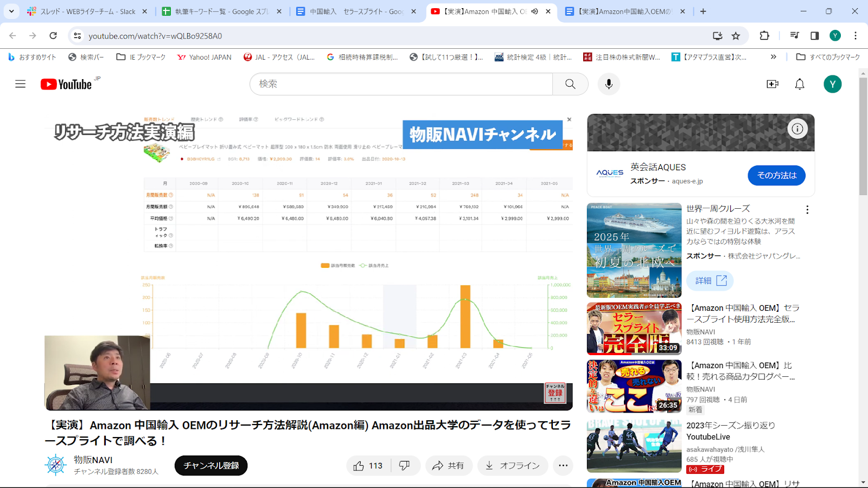Click the browser address bar URL
The image size is (868, 488).
click(155, 36)
